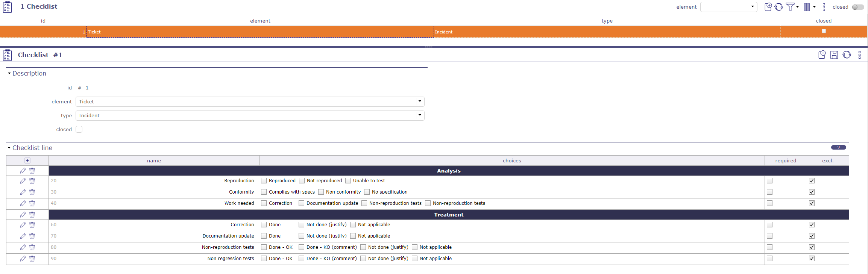868x274 pixels.
Task: Delete the Reproduction checklist line
Action: click(x=32, y=181)
